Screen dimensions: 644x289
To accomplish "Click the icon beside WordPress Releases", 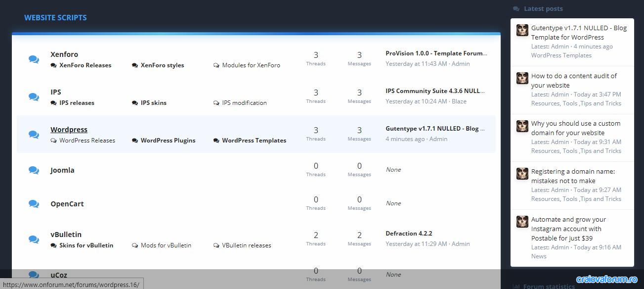I will [53, 141].
